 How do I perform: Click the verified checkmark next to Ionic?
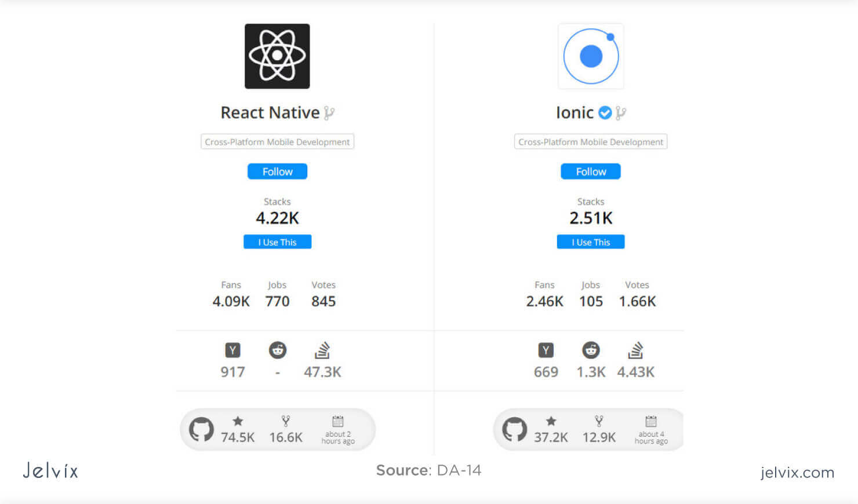(x=605, y=112)
